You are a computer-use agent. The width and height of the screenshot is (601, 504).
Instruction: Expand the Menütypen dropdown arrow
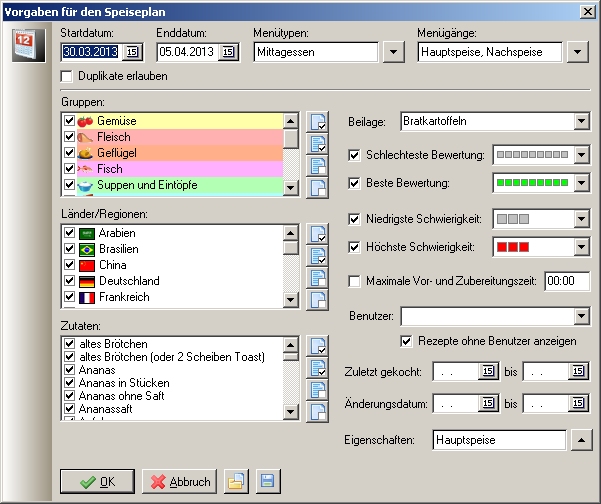393,51
